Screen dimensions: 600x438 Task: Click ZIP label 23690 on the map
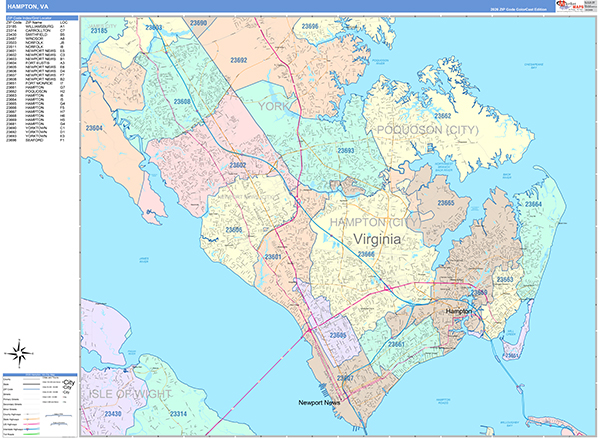point(198,23)
